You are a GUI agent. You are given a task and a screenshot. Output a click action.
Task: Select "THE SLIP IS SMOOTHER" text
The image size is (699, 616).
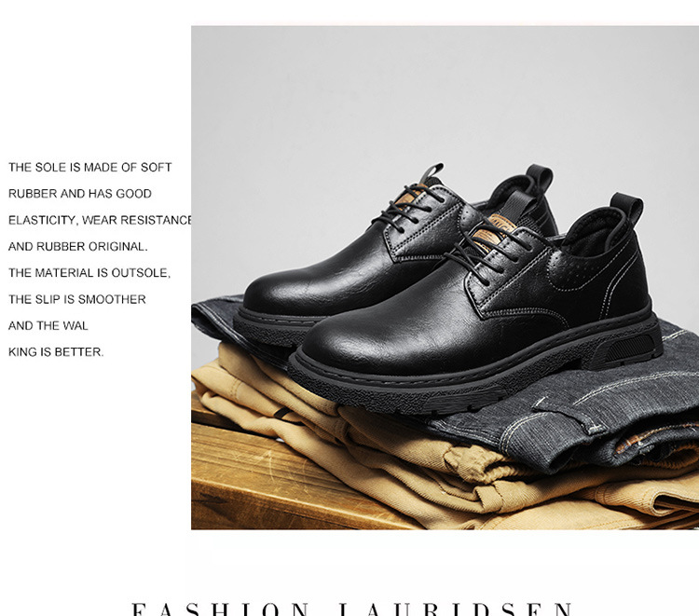tap(77, 299)
